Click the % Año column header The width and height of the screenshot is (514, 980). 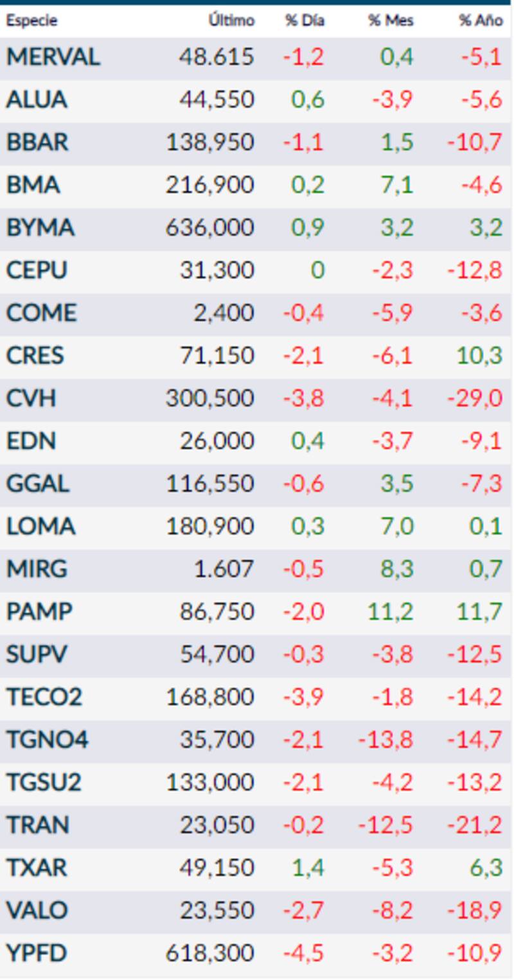[480, 21]
